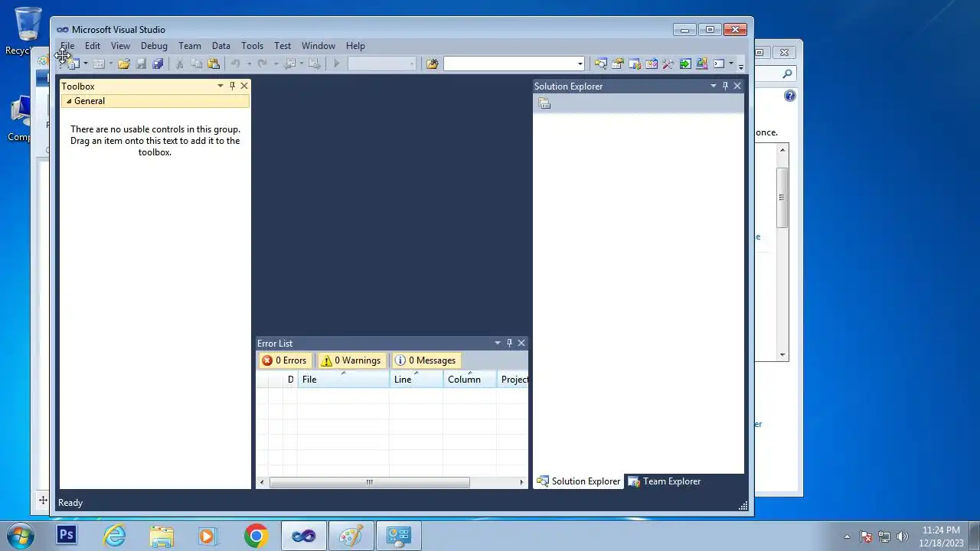The width and height of the screenshot is (980, 551).
Task: Toggle the 0 Warnings filter button
Action: [x=351, y=360]
